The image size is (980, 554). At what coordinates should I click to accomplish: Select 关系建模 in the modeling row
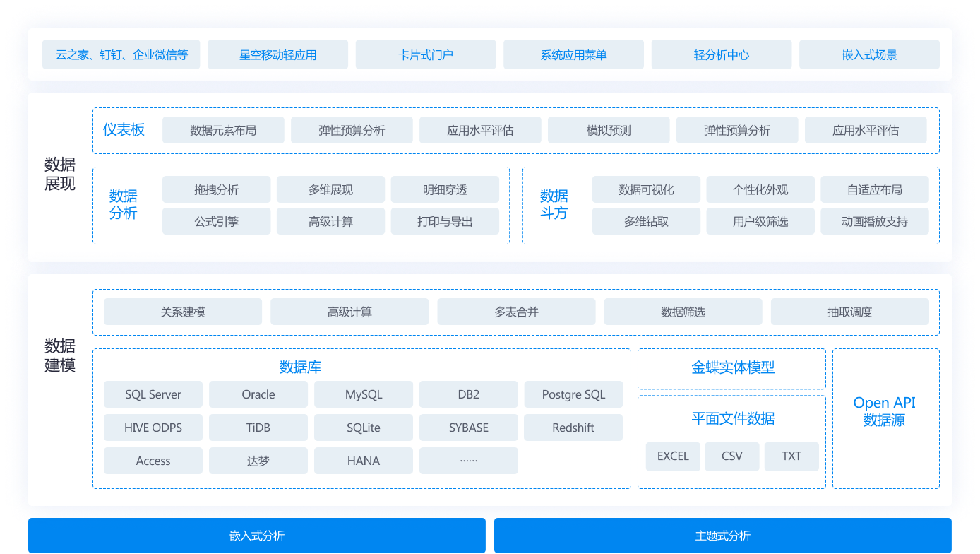coord(182,312)
